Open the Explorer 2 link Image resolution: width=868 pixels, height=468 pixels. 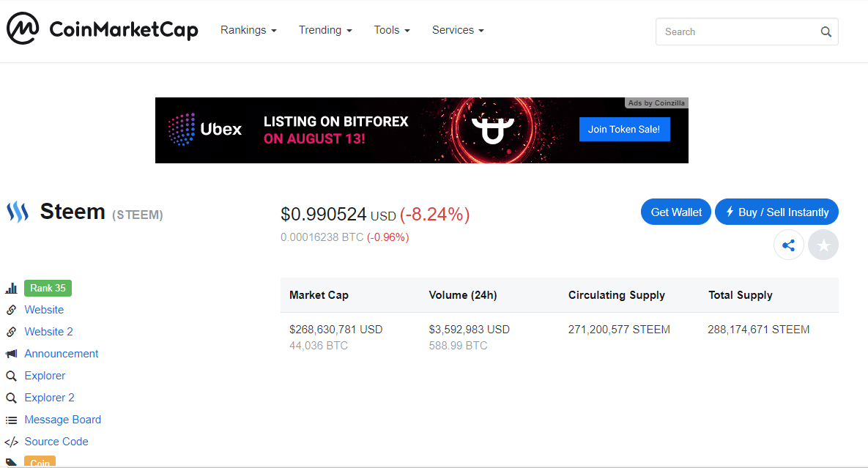coord(49,398)
